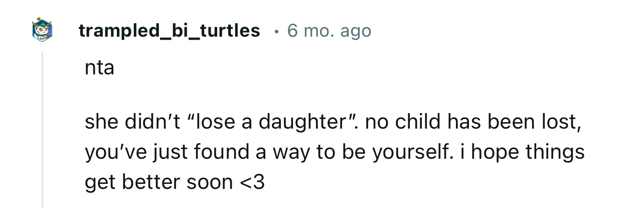Open the trampled_bi_turtles user profile link
The height and width of the screenshot is (208, 644).
pyautogui.click(x=169, y=31)
